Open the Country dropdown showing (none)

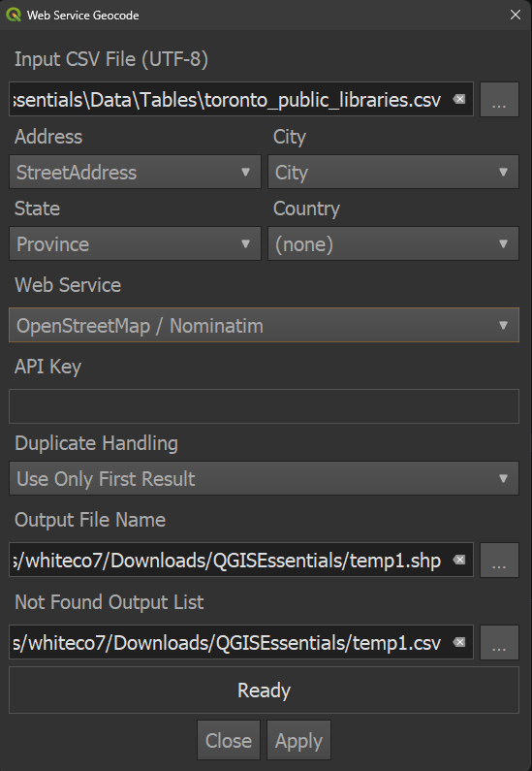click(393, 243)
